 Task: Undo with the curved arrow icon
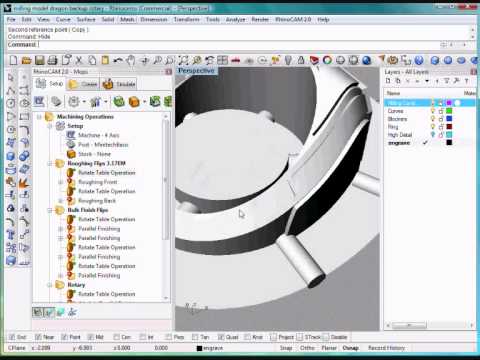118,60
